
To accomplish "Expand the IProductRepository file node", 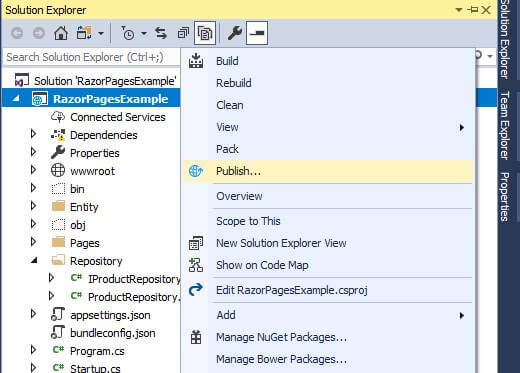I will pyautogui.click(x=51, y=278).
